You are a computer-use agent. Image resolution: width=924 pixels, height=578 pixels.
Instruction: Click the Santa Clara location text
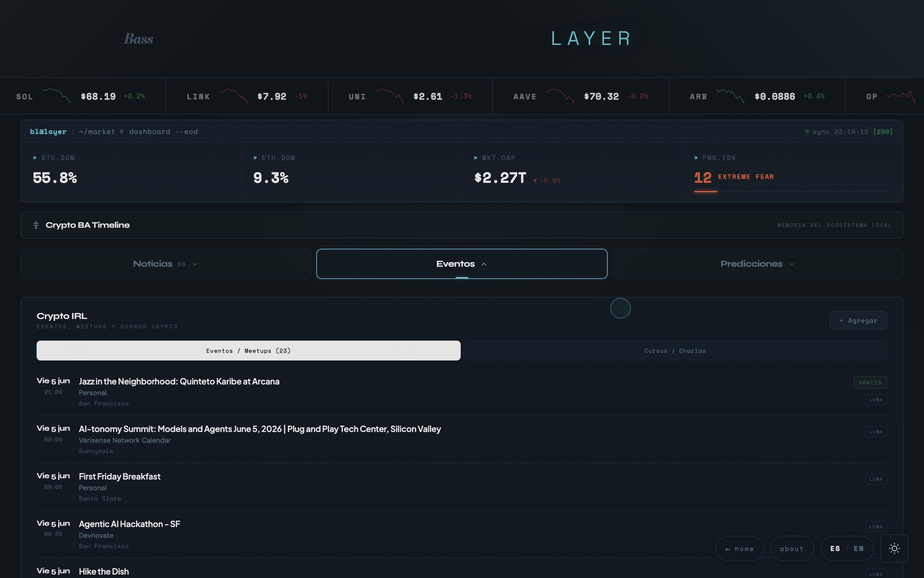coord(100,498)
